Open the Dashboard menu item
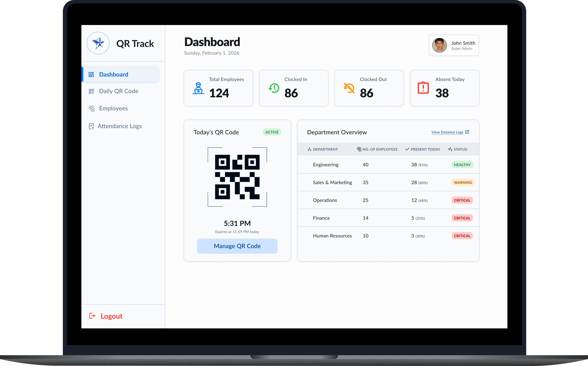 (x=121, y=74)
